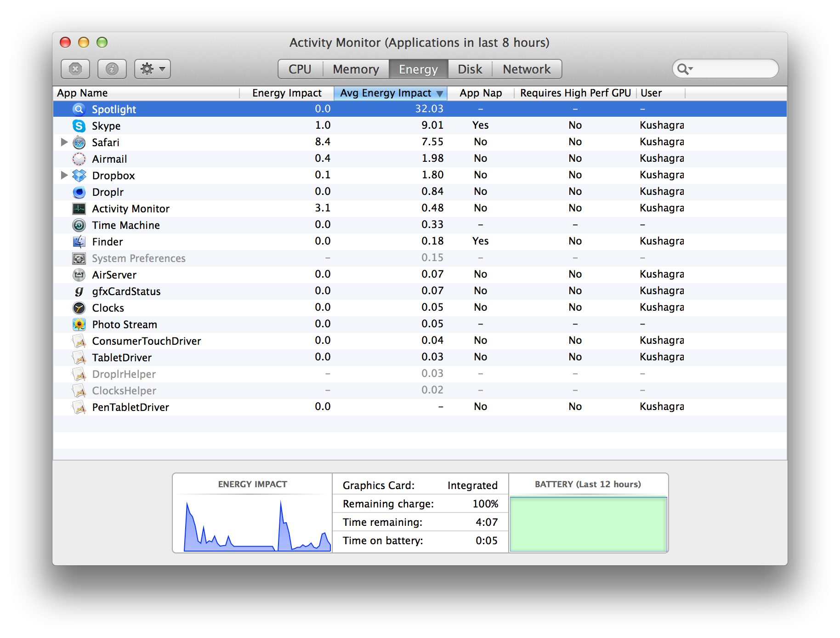Image resolution: width=840 pixels, height=638 pixels.
Task: Click the DroplrHelper app icon
Action: 79,374
